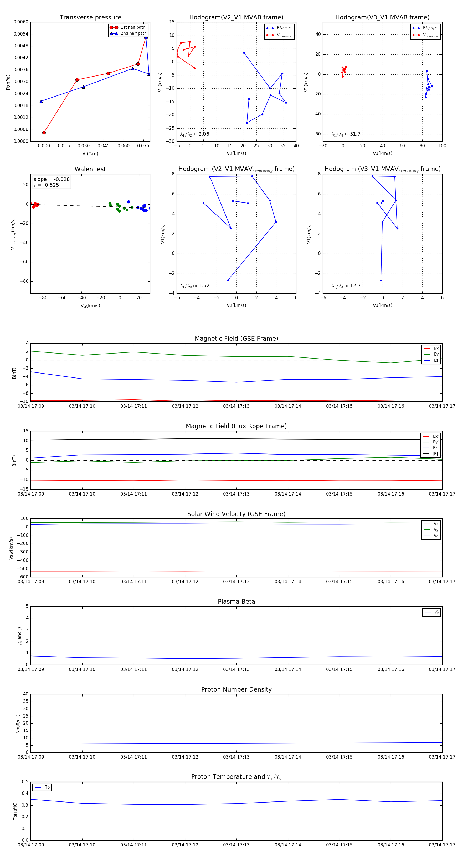Click "V remaining" legend entry in V3_V1 MVAB hodogram

pos(425,35)
